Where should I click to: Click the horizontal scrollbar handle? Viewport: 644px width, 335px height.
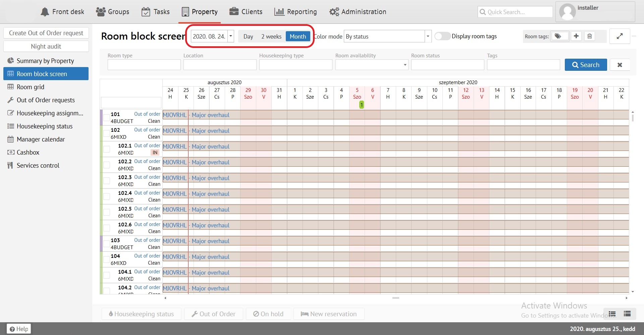[396, 298]
